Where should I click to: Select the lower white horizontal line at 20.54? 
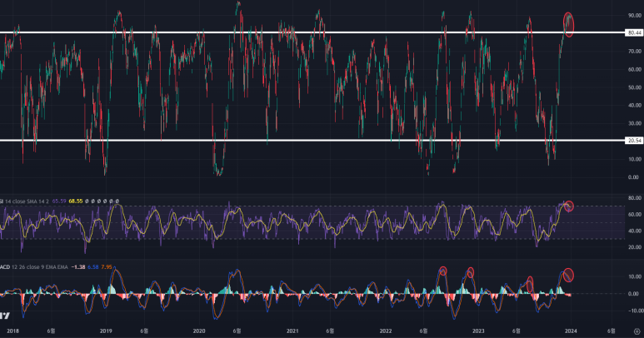[x=312, y=141]
